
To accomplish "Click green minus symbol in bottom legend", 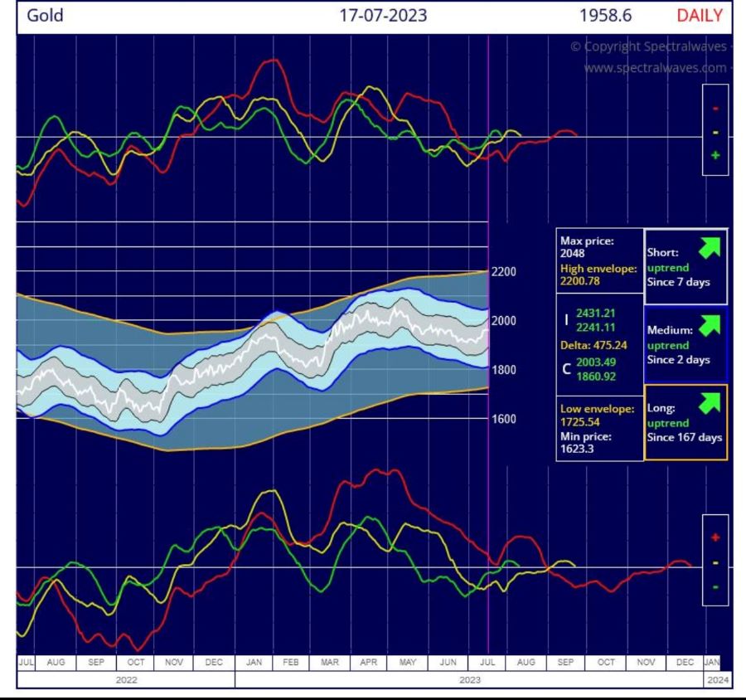I will 715,587.
